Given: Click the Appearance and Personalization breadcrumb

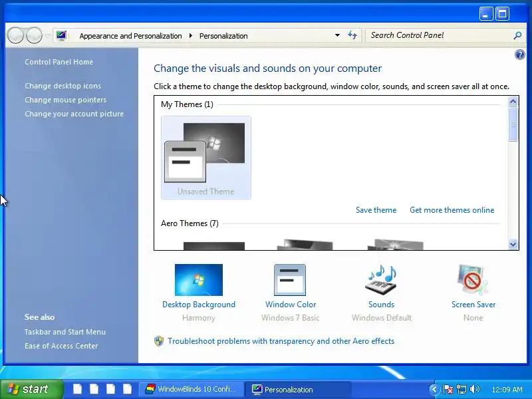Looking at the screenshot, I should click(130, 36).
